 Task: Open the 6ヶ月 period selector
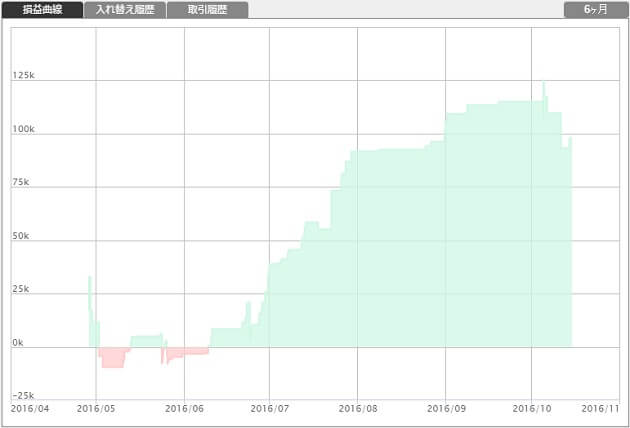click(596, 10)
